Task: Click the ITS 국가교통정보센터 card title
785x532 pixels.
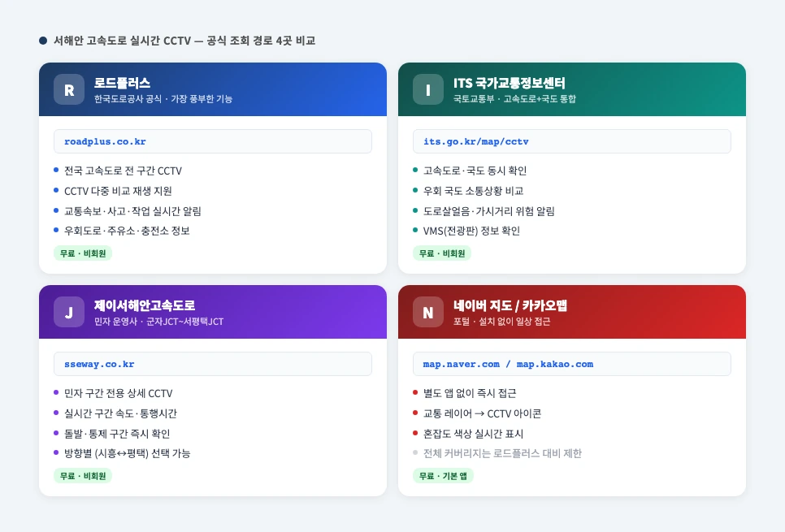Action: pos(510,83)
